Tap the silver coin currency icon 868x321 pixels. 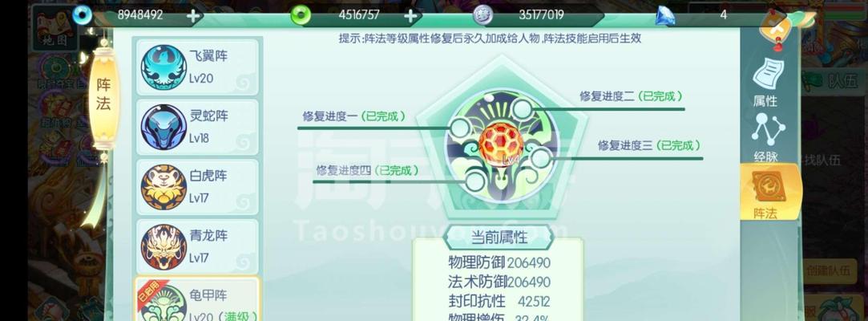click(482, 15)
